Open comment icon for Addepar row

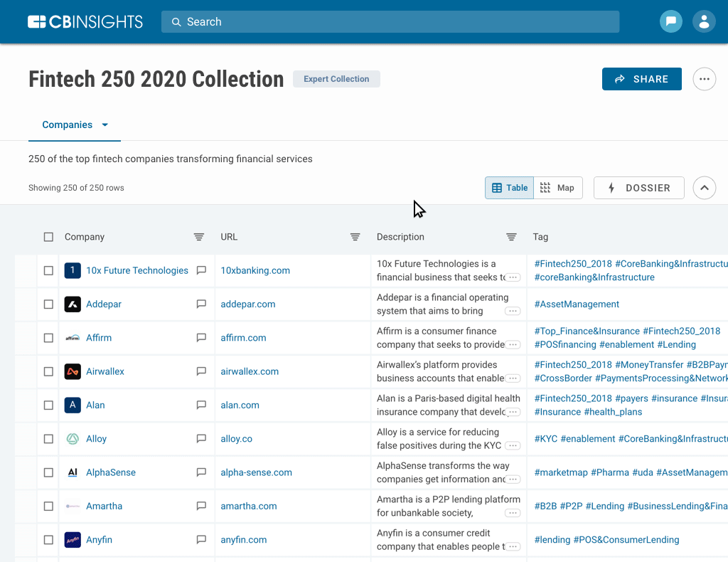(201, 304)
